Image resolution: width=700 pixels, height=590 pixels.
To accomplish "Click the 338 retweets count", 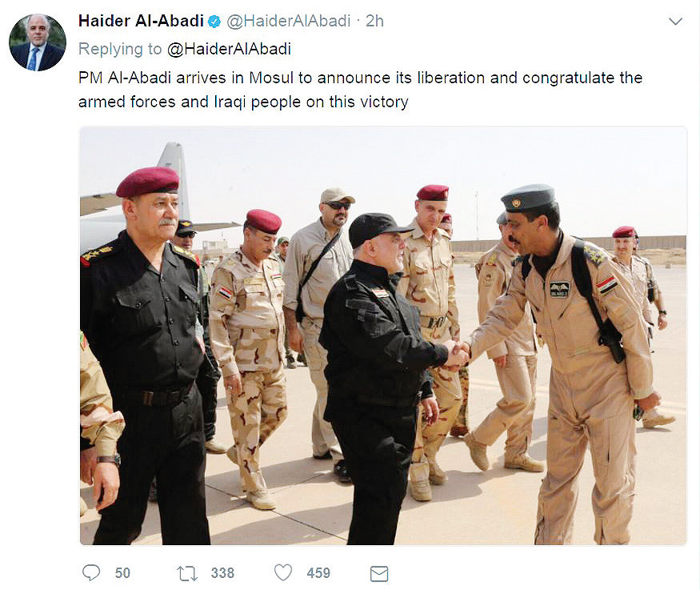I will click(222, 572).
